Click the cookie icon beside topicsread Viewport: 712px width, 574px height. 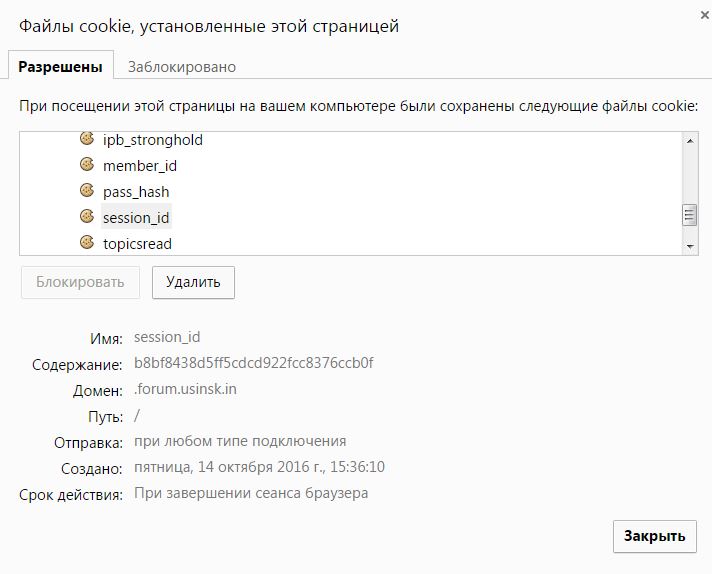pyautogui.click(x=86, y=243)
